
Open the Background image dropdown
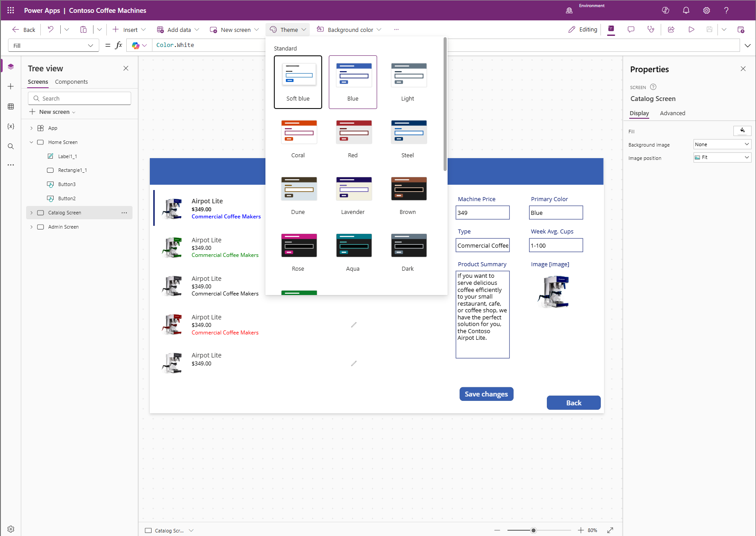point(722,144)
